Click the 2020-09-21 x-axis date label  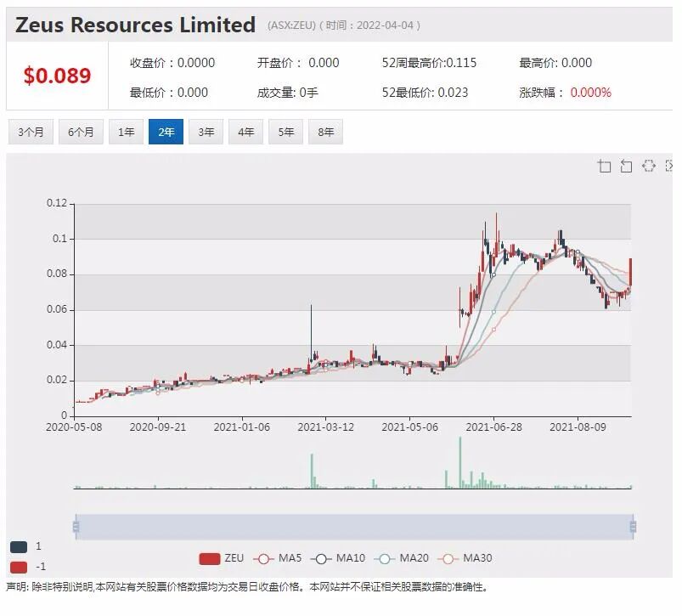tap(158, 427)
